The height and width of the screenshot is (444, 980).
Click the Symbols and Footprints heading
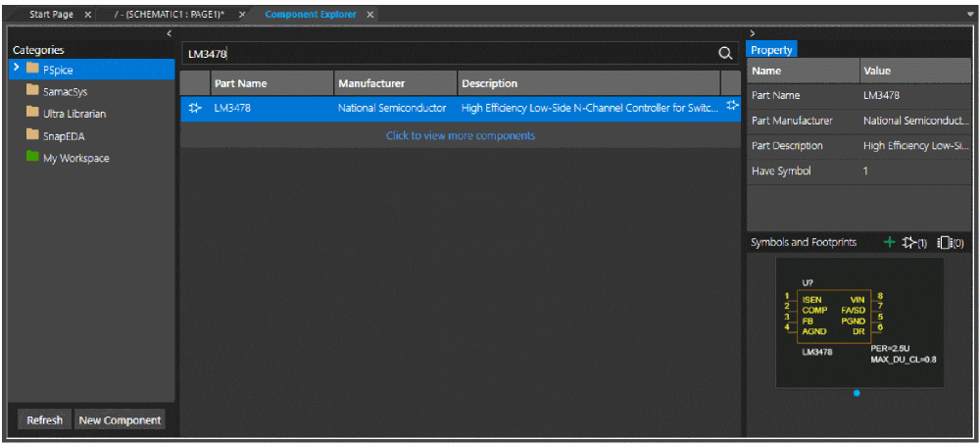point(804,242)
